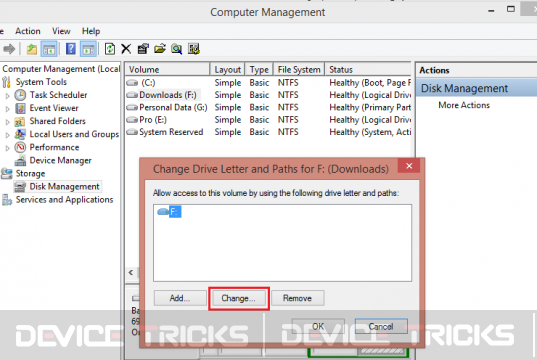Select Computer Management (Local) root node
Image resolution: width=537 pixels, height=360 pixels.
pos(61,69)
